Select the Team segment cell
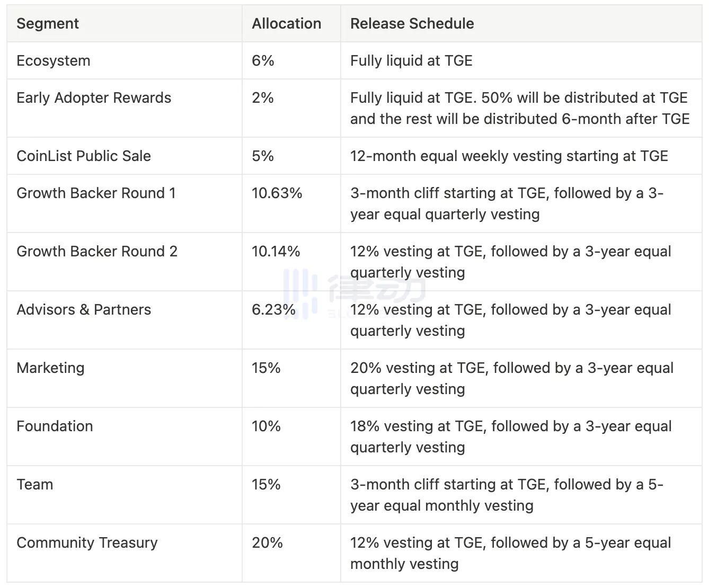Viewport: 709px width, 588px height. click(35, 485)
